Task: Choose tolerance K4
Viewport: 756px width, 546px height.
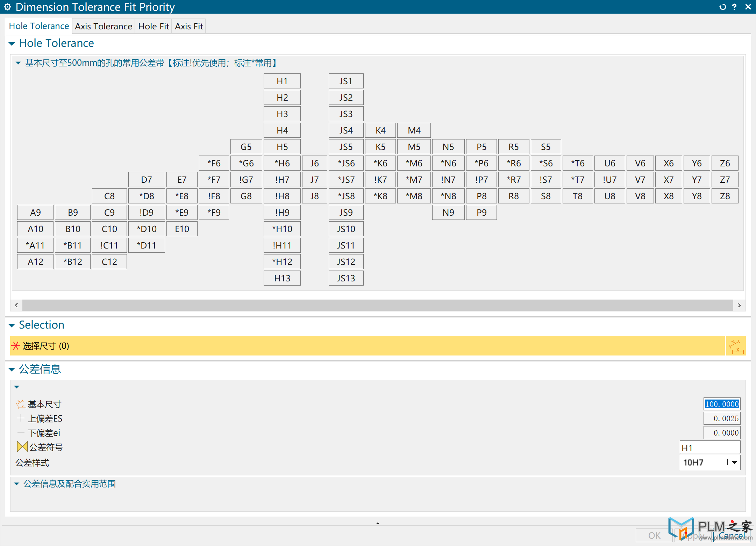Action: 380,130
